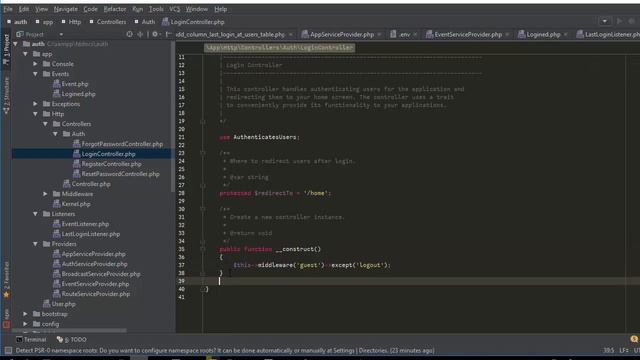The height and width of the screenshot is (360, 640).
Task: Expand the Middleware folder
Action: tap(45, 194)
